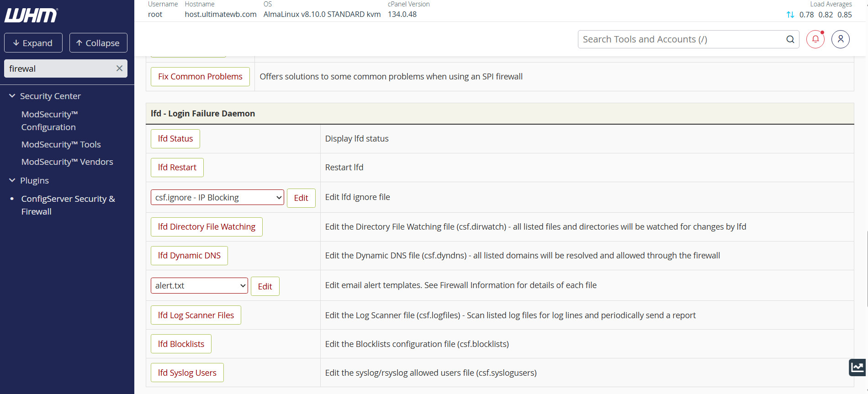Click the root username value
868x394 pixels.
[x=155, y=14]
